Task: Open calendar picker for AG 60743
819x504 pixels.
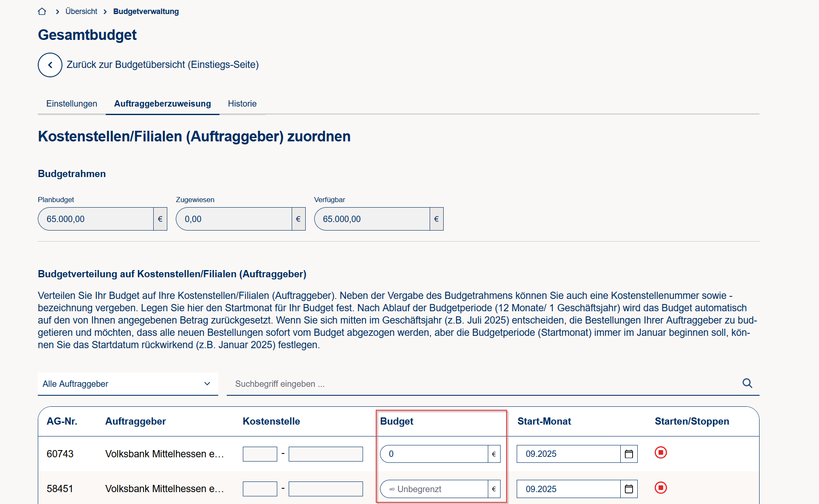Action: click(x=629, y=454)
